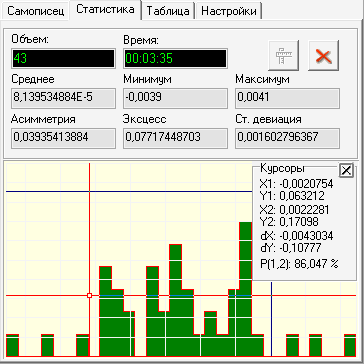Image resolution: width=364 pixels, height=364 pixels.
Task: Click the Асимметрия value field
Action: [63, 138]
